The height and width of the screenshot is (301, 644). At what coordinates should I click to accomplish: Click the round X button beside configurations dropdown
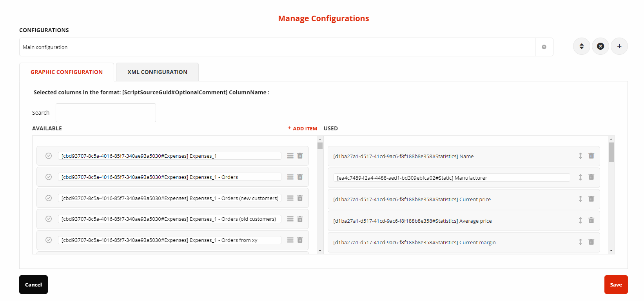600,46
